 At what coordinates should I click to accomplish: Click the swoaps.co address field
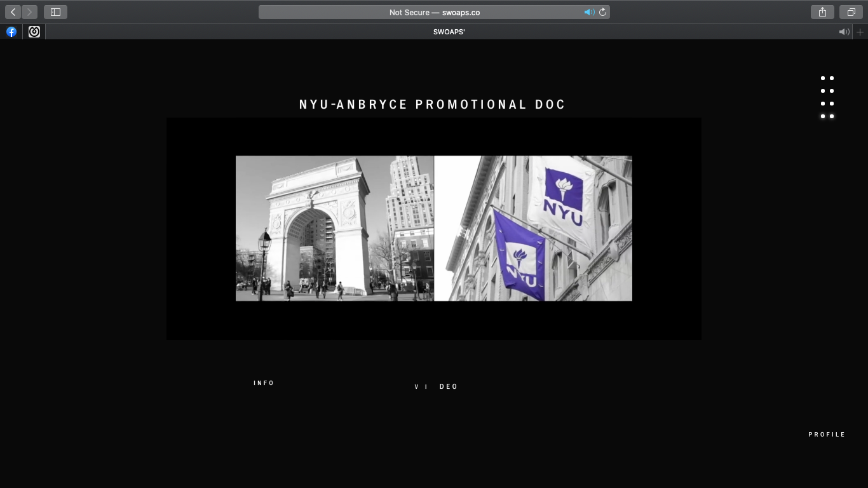(x=434, y=12)
